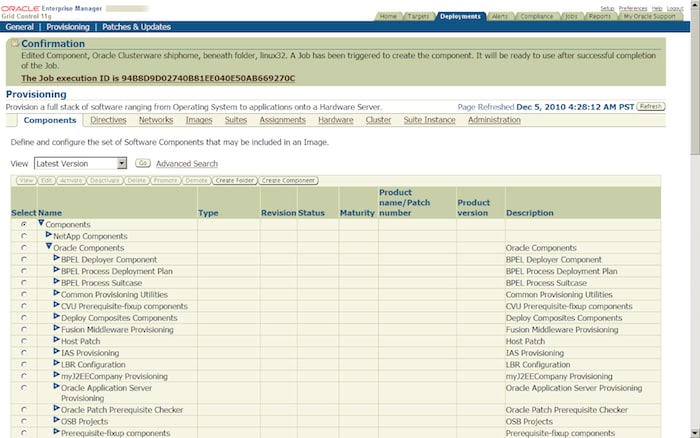Switch to the Suite Instance subtab
The width and height of the screenshot is (700, 438).
pos(429,120)
